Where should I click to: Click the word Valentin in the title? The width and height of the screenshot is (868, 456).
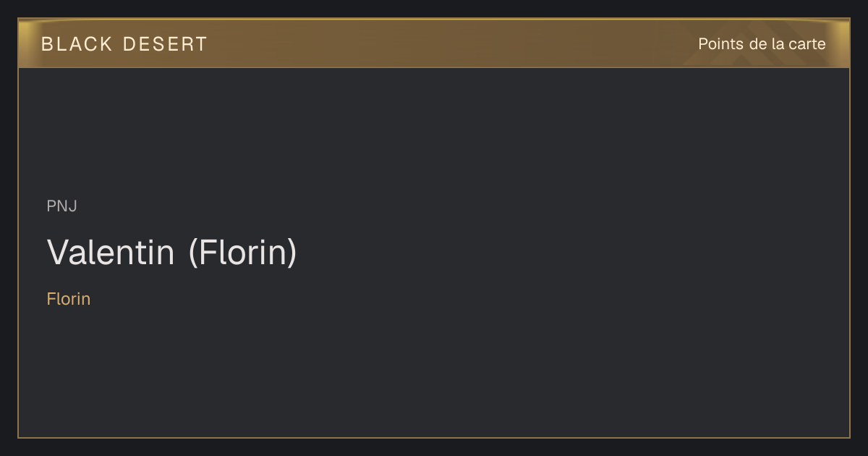(111, 253)
